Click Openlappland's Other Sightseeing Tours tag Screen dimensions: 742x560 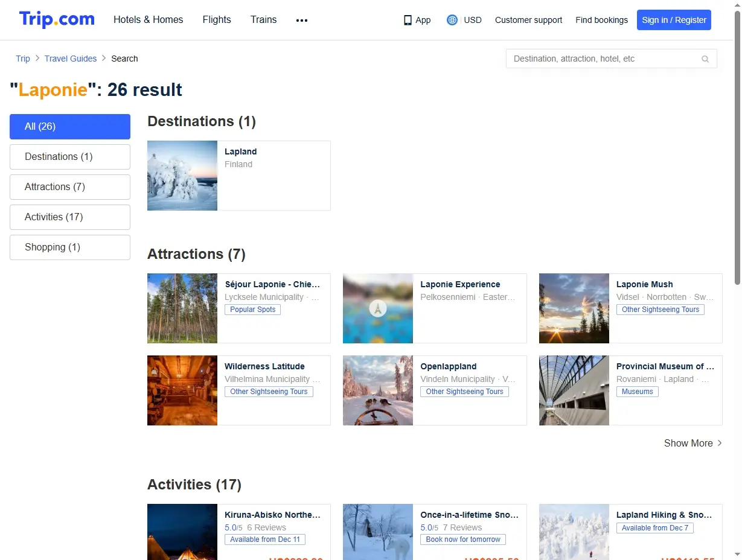tap(464, 392)
